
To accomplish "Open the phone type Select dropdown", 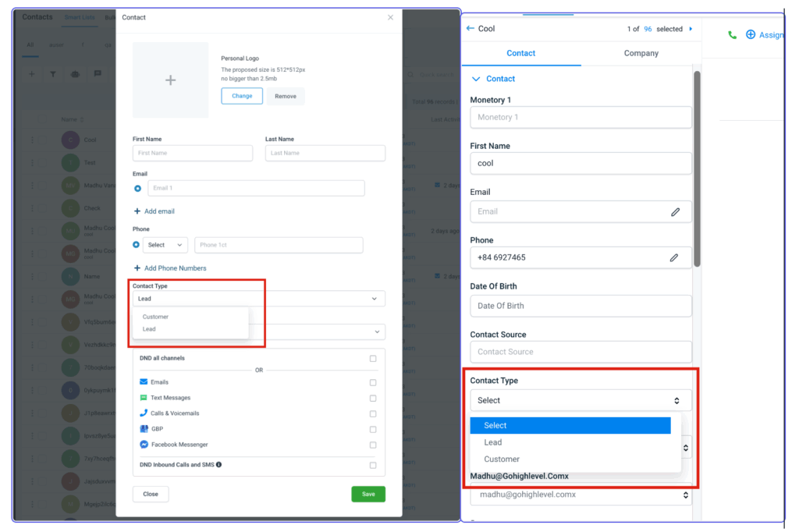I will point(165,245).
